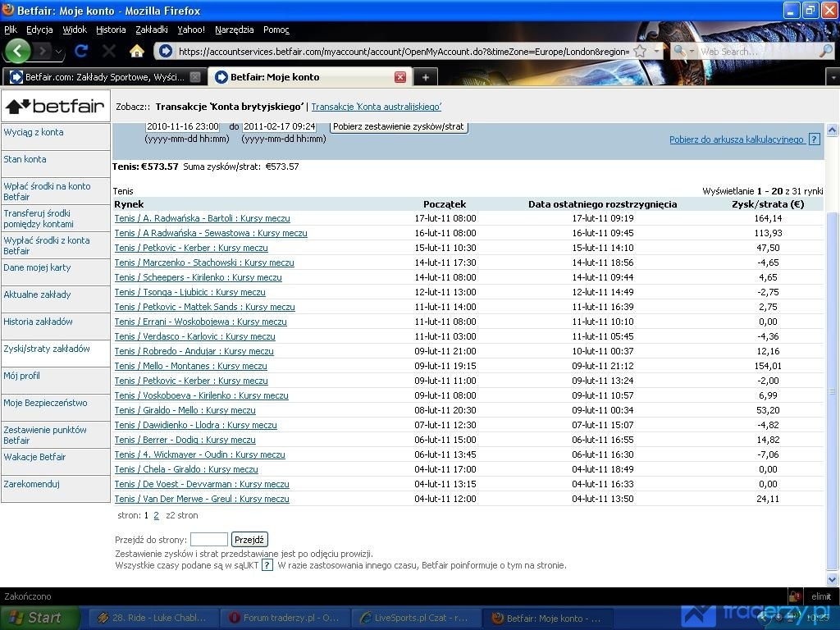
Task: Click the search magnifier at the search box end
Action: 826,51
